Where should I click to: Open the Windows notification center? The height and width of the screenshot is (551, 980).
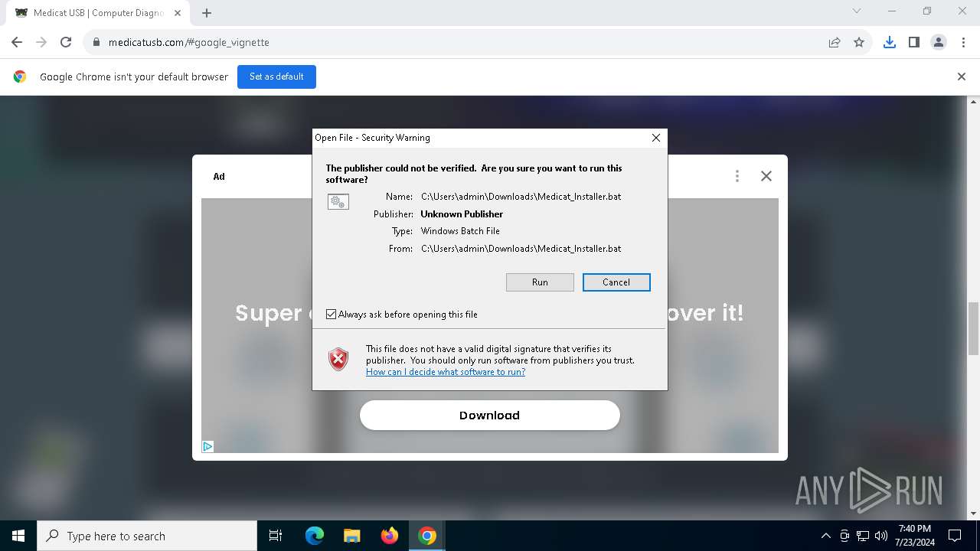click(x=955, y=536)
